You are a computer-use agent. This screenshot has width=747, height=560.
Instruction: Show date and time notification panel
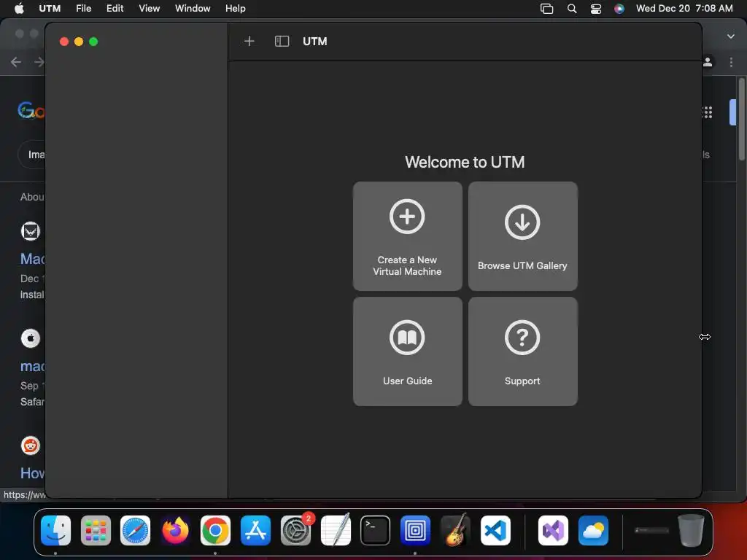point(684,9)
